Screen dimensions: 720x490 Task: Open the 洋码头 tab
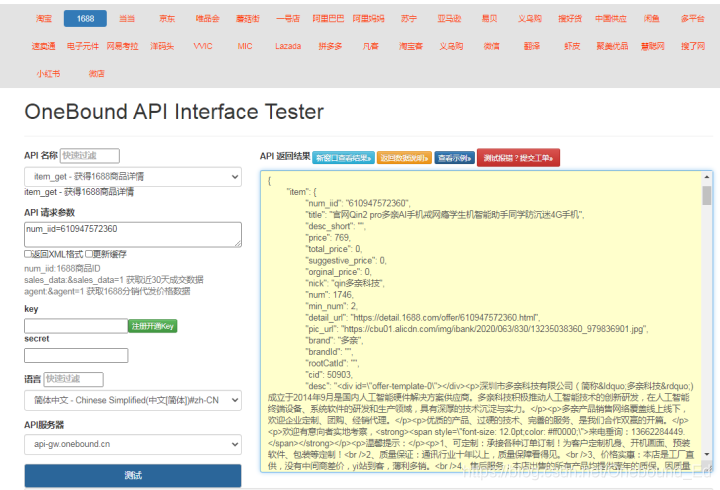coord(162,46)
